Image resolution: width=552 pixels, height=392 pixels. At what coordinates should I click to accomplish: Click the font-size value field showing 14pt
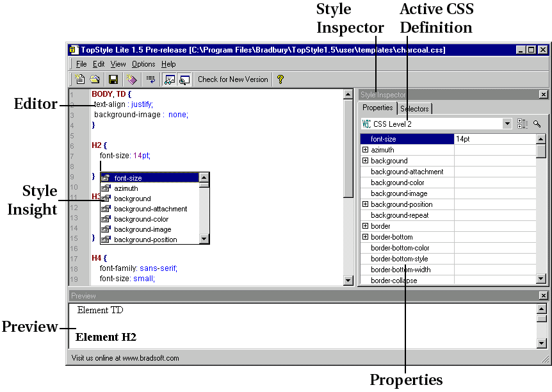click(493, 139)
